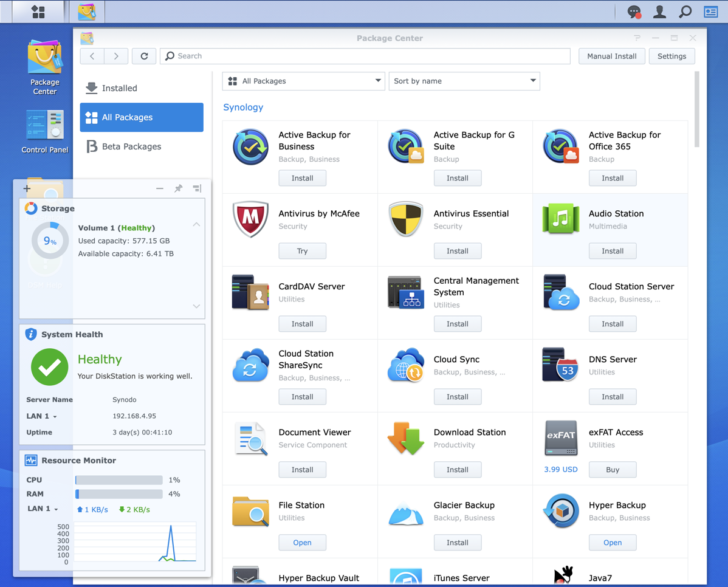This screenshot has width=728, height=587.
Task: Go forward in Package Center
Action: click(116, 56)
